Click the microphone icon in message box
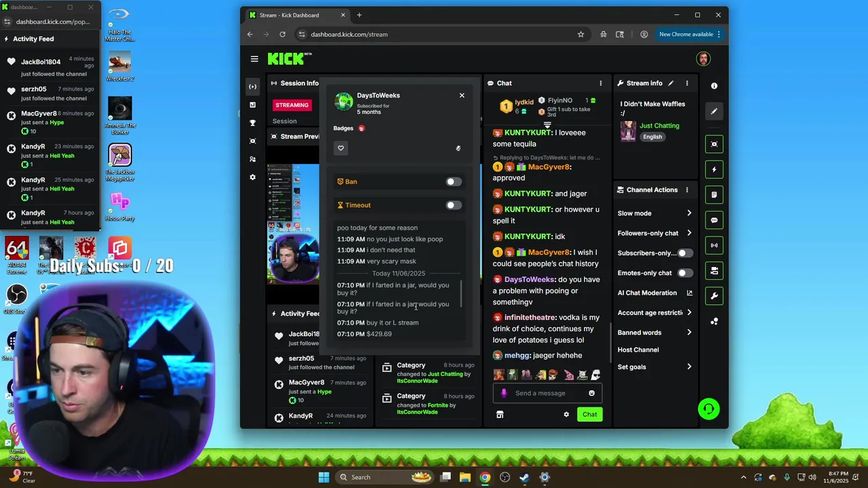Image resolution: width=868 pixels, height=488 pixels. click(x=503, y=393)
